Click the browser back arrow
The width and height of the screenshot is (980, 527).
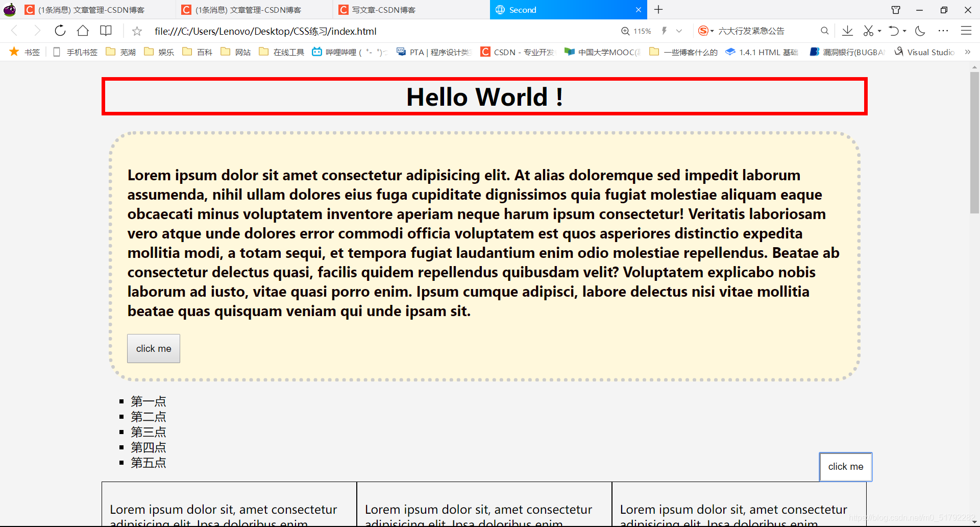[x=14, y=31]
